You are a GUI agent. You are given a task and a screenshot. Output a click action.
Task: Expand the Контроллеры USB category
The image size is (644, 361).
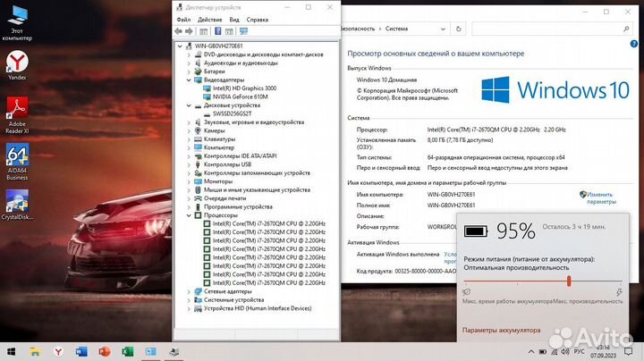[x=189, y=164]
